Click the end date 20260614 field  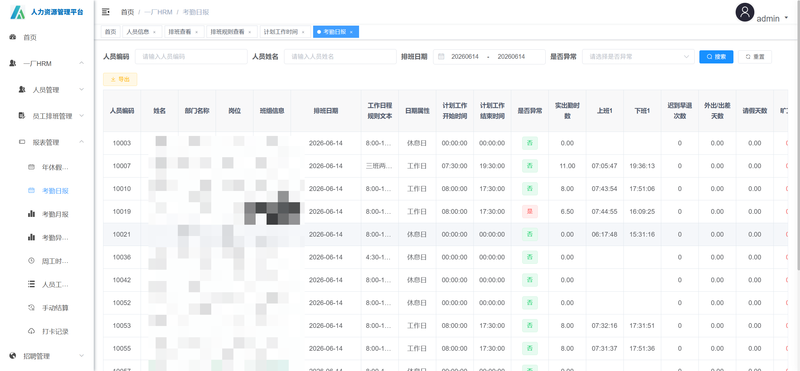pos(511,57)
